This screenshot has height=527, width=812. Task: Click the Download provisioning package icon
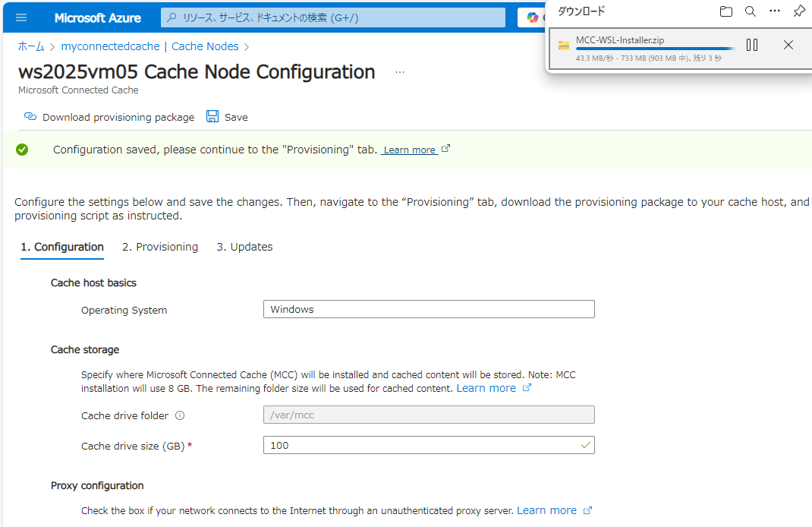click(30, 117)
